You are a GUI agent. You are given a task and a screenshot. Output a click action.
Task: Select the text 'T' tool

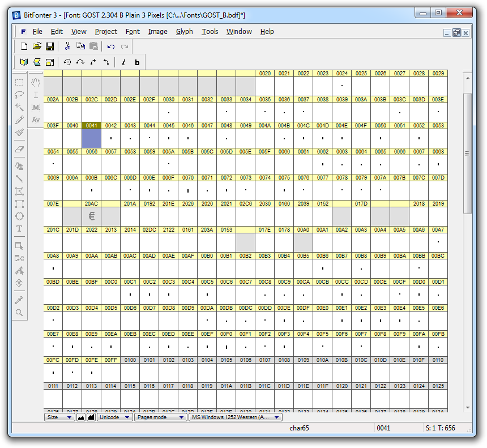pyautogui.click(x=19, y=229)
